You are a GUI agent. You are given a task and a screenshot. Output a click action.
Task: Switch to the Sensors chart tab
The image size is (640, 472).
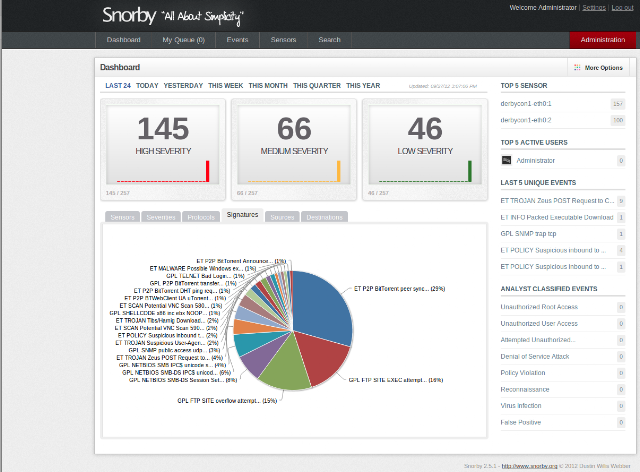tap(122, 217)
